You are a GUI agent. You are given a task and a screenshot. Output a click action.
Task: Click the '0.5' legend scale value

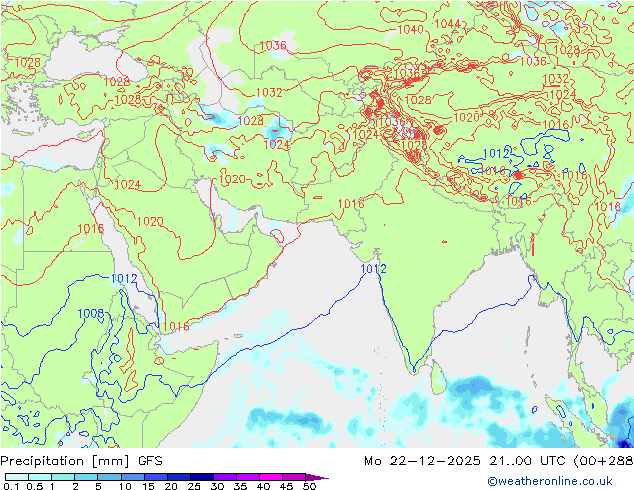click(34, 486)
